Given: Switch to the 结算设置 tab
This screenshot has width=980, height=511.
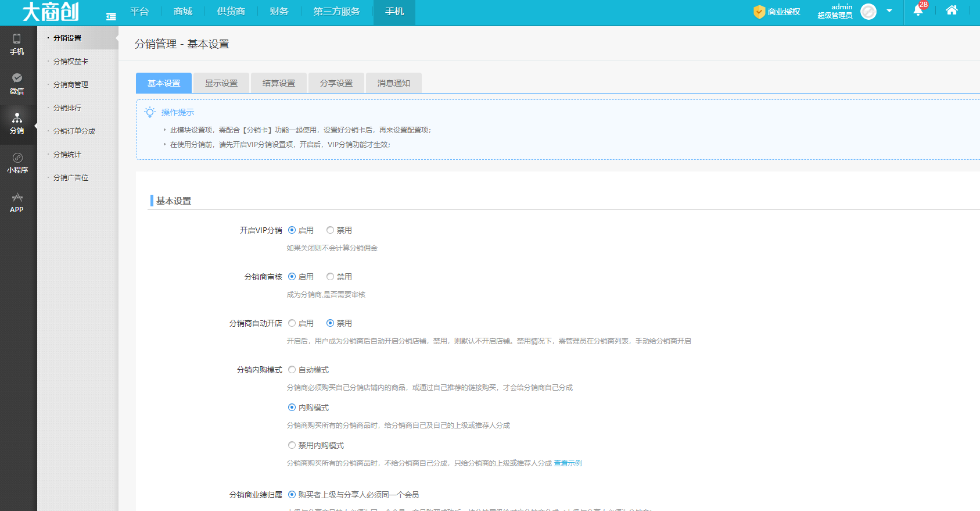Looking at the screenshot, I should [279, 83].
